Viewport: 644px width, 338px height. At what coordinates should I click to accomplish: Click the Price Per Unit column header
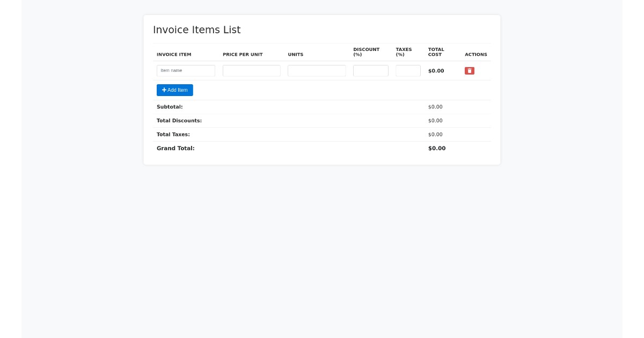(x=243, y=55)
